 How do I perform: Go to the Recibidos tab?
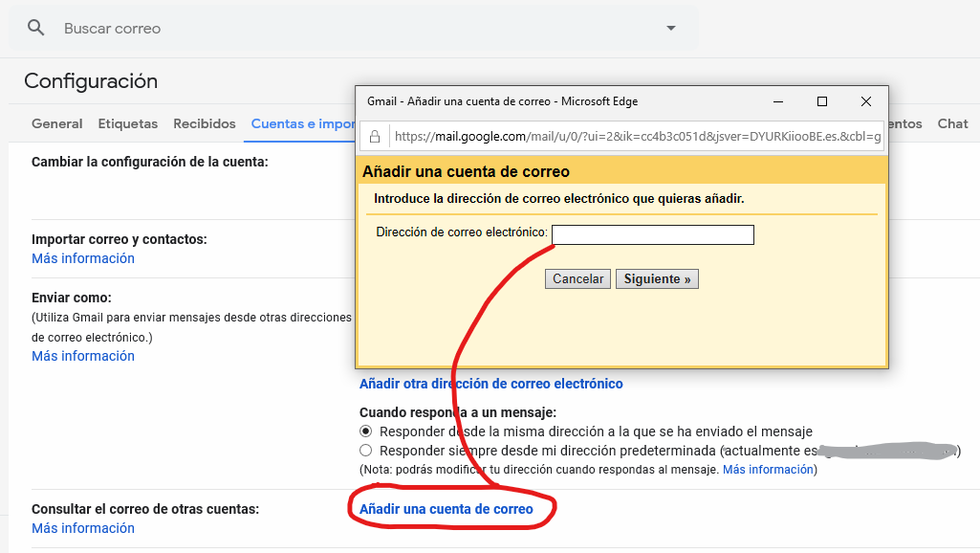(x=205, y=123)
